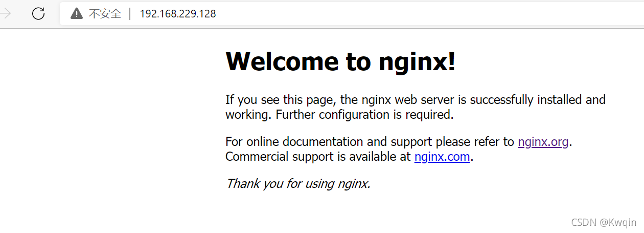Click the forward navigation arrow
Viewport: 644px width, 233px height.
(x=6, y=14)
